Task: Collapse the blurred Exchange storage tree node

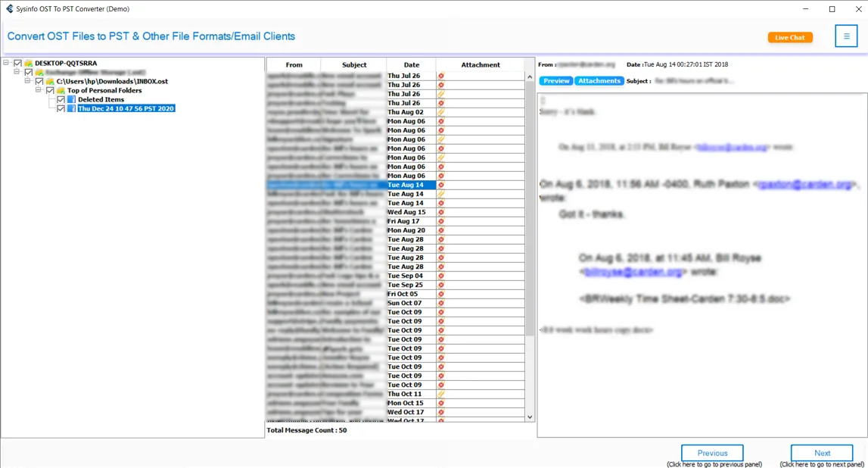Action: [17, 71]
